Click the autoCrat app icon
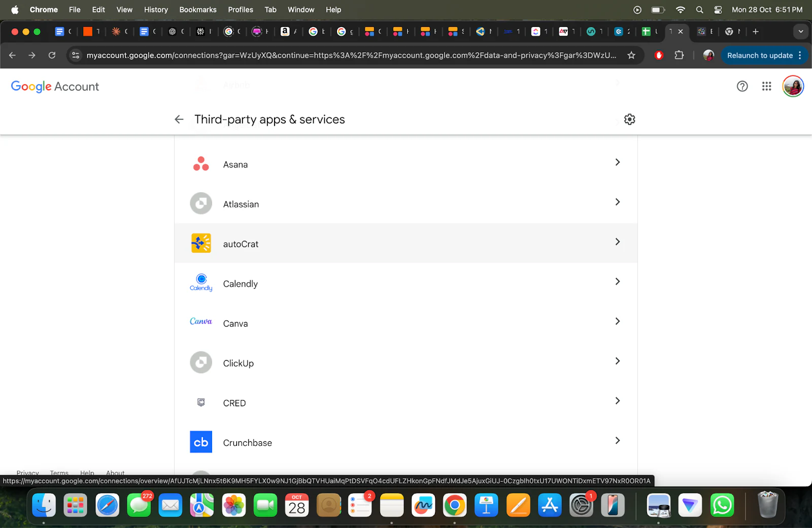This screenshot has height=528, width=812. [x=201, y=243]
